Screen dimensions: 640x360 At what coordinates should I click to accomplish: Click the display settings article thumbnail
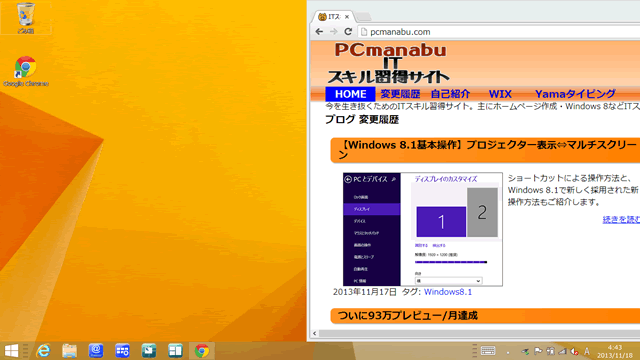pyautogui.click(x=423, y=229)
